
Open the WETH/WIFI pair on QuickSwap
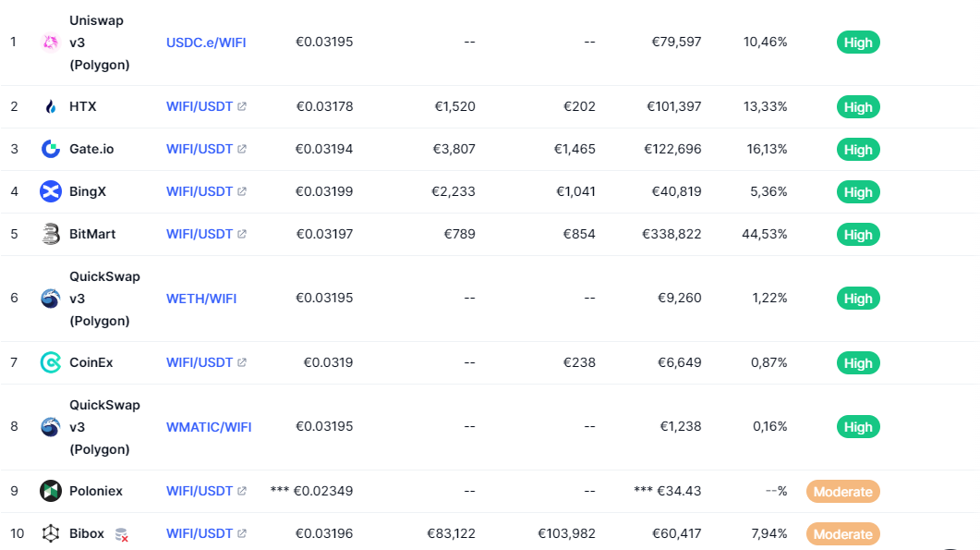tap(201, 299)
